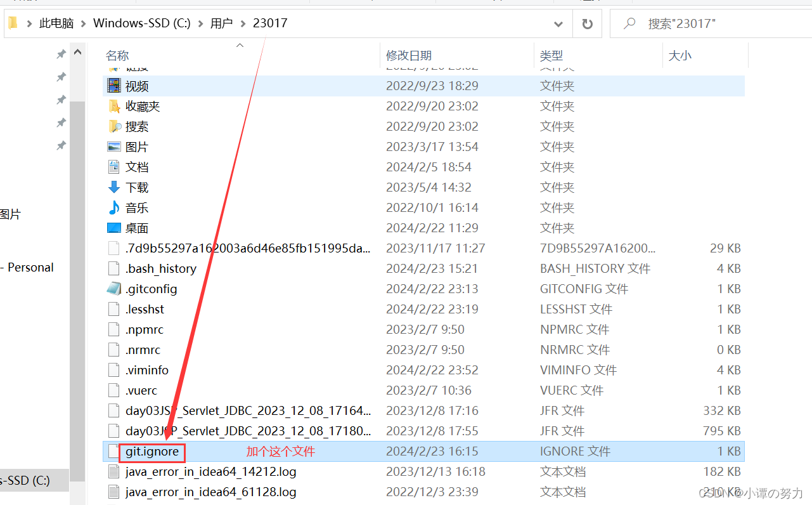This screenshot has height=505, width=812.
Task: Select Personal item in navigation pane
Action: (27, 268)
